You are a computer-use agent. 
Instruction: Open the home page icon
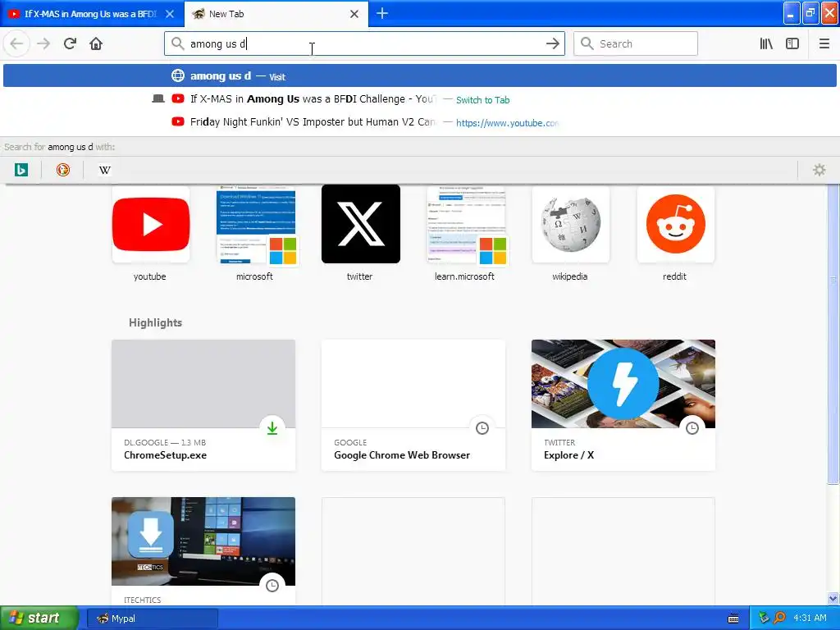pyautogui.click(x=96, y=43)
